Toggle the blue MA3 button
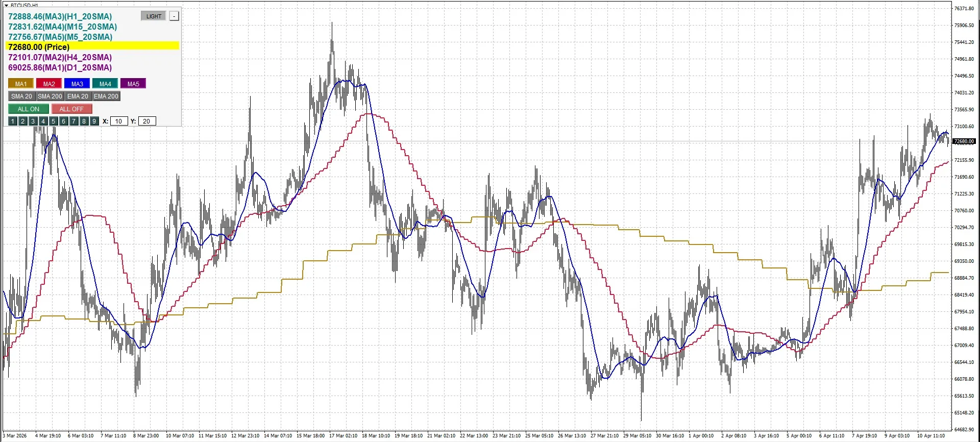The image size is (980, 442). point(77,84)
